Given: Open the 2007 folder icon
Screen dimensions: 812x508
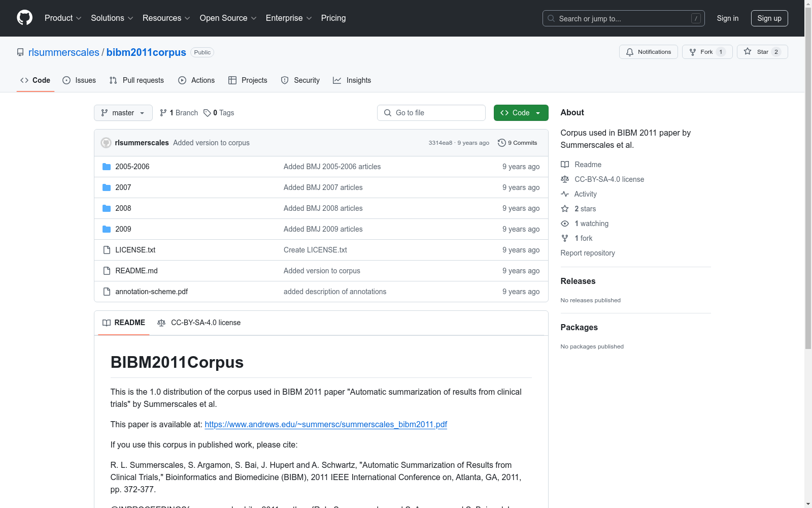Looking at the screenshot, I should 107,187.
